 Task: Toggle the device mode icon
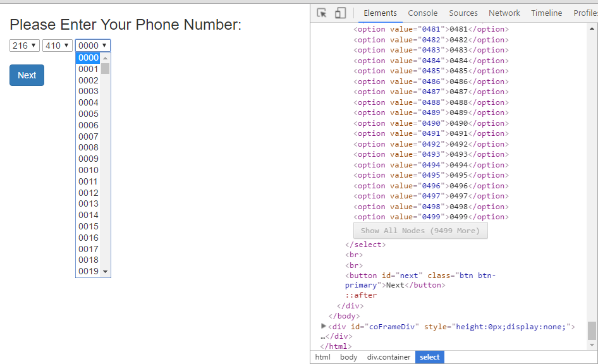(340, 13)
